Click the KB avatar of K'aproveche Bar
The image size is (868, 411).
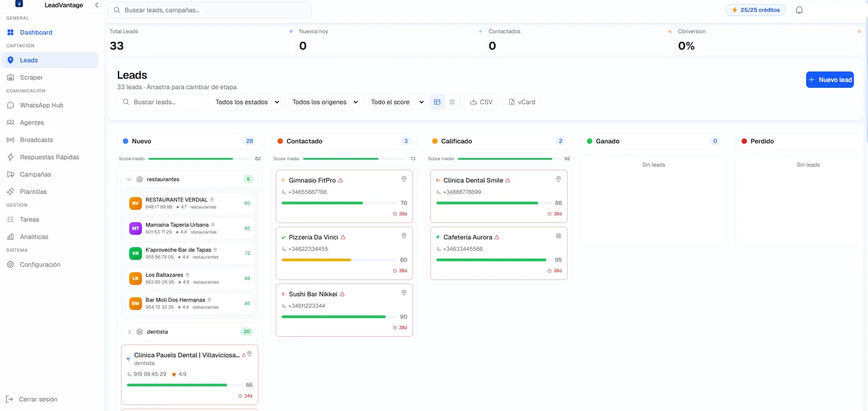click(136, 254)
